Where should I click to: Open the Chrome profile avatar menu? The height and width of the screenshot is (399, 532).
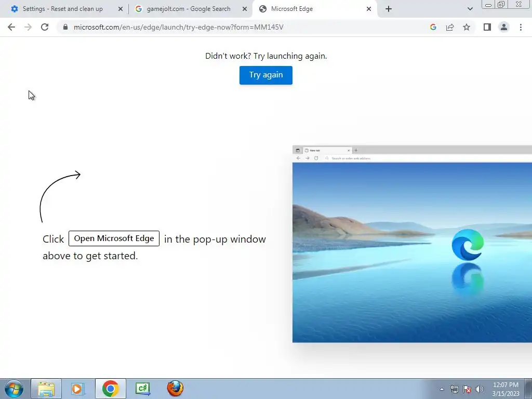click(504, 27)
